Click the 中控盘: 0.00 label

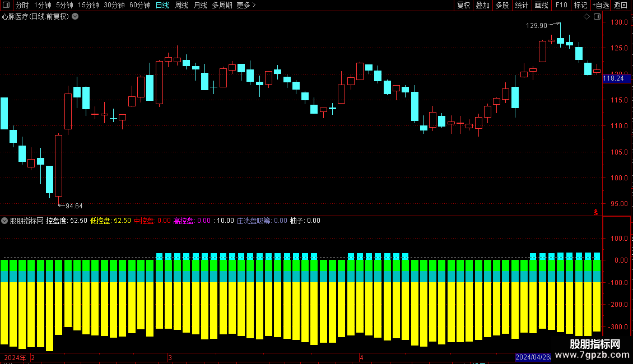(x=152, y=221)
